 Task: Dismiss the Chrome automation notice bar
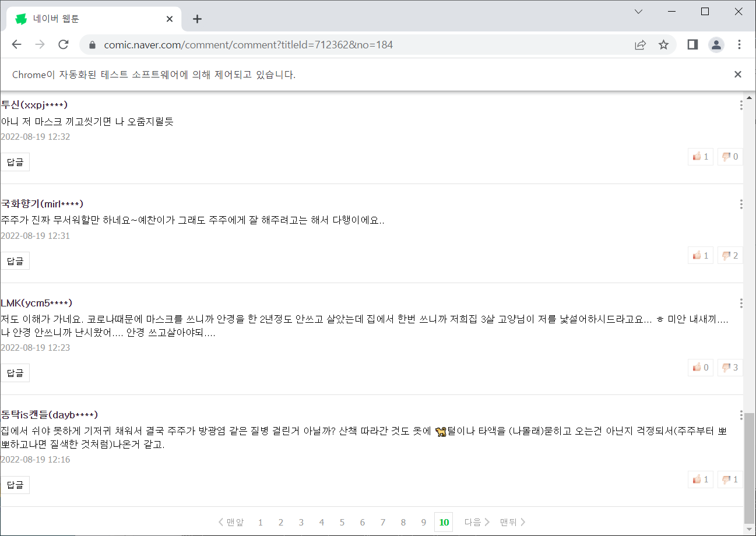tap(738, 75)
